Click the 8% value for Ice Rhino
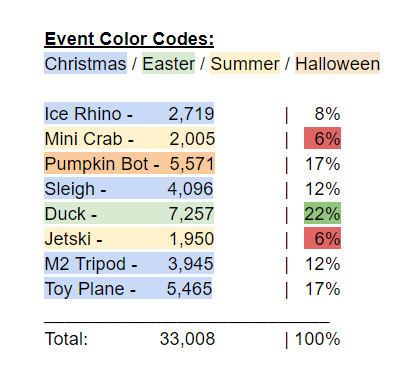Viewport: 415px width, 382px height. click(x=327, y=114)
